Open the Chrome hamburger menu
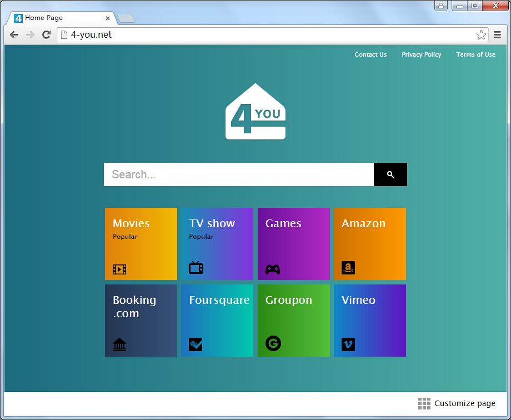 click(497, 34)
